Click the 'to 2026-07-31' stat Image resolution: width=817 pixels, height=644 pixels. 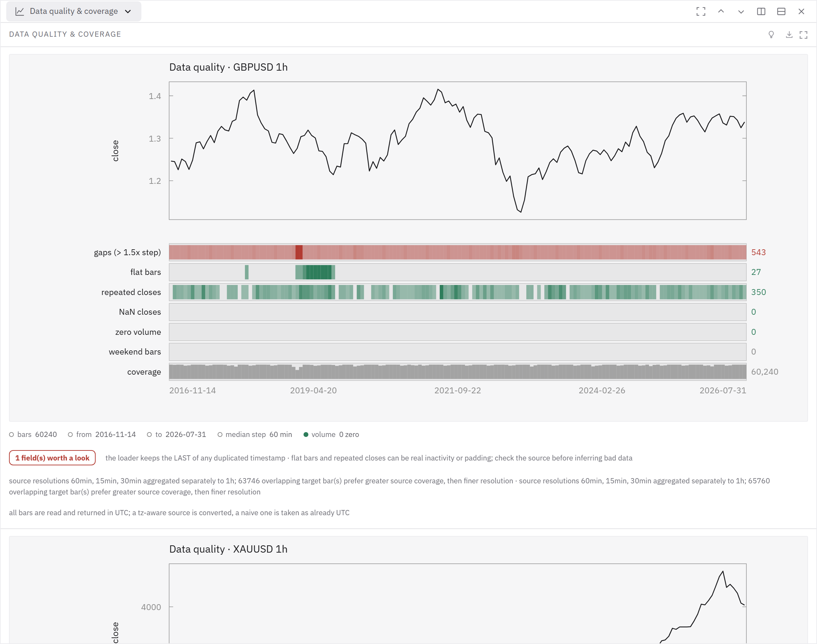tap(177, 435)
